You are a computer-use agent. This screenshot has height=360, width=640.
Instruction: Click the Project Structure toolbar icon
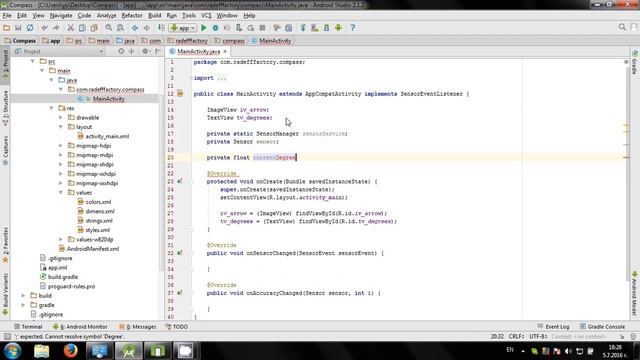click(289, 28)
